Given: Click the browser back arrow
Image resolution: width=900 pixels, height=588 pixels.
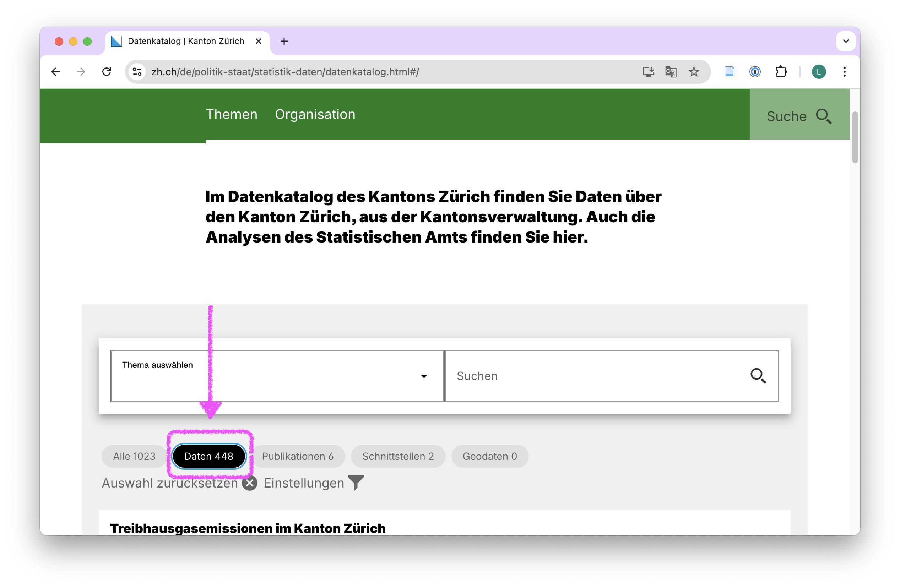Looking at the screenshot, I should 56,72.
